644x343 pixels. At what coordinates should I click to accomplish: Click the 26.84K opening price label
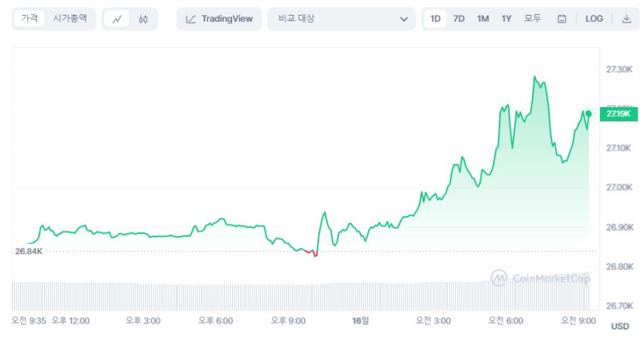(x=29, y=251)
